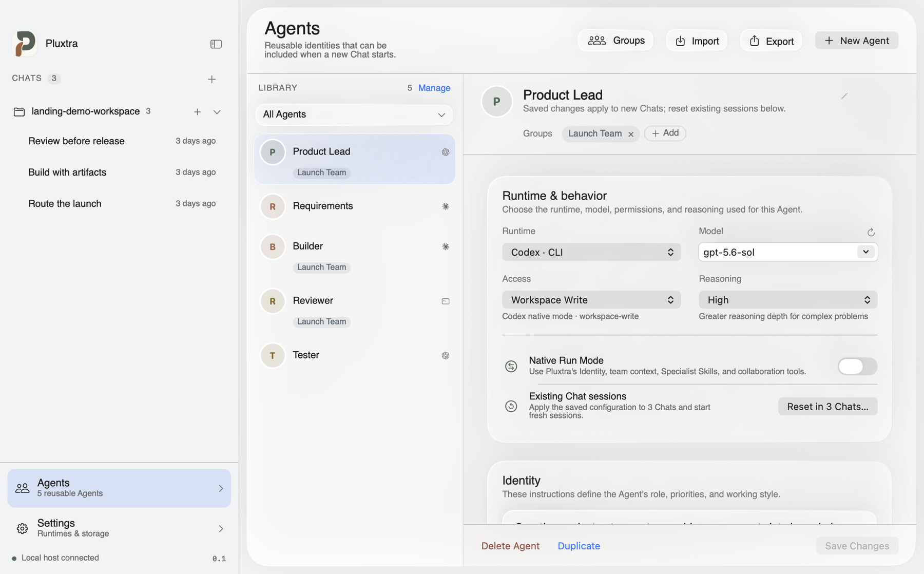This screenshot has height=574, width=924.
Task: Open the Agents section in sidebar
Action: tap(119, 488)
